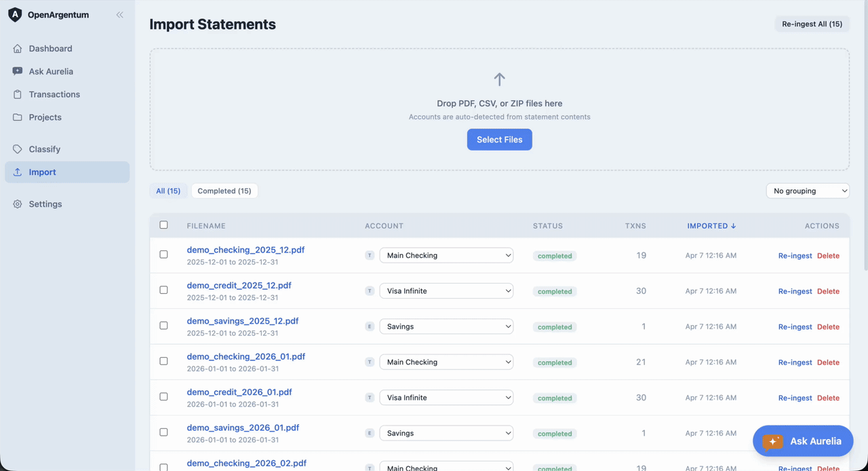This screenshot has height=471, width=868.
Task: Click the E badge beside demo_savings_2026_01.pdf account
Action: pyautogui.click(x=370, y=433)
